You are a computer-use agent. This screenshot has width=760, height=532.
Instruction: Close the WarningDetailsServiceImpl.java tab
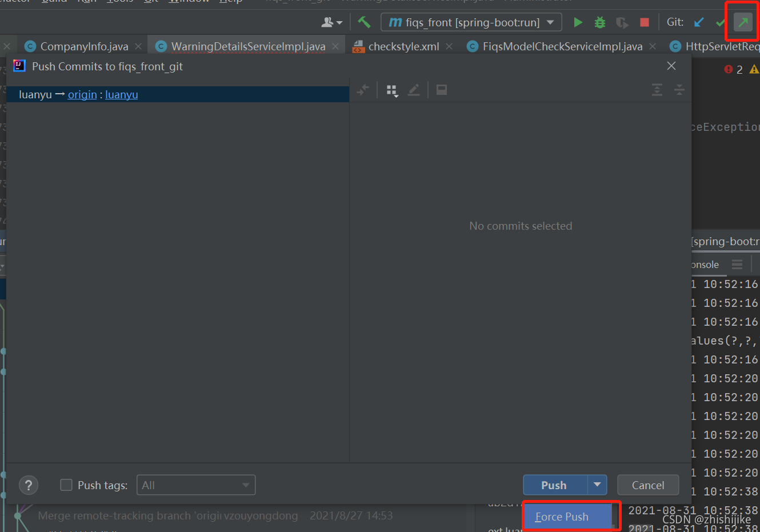point(335,46)
